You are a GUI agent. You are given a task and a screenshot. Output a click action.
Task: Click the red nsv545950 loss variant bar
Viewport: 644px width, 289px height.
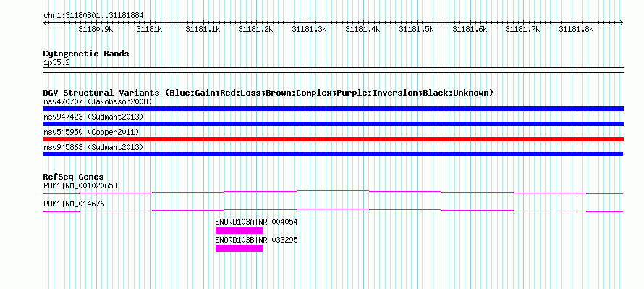[333, 139]
